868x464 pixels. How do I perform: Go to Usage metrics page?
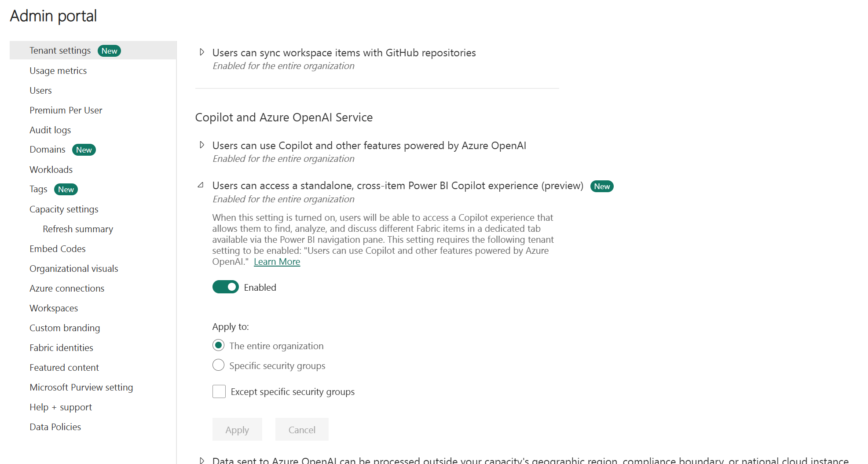click(58, 71)
